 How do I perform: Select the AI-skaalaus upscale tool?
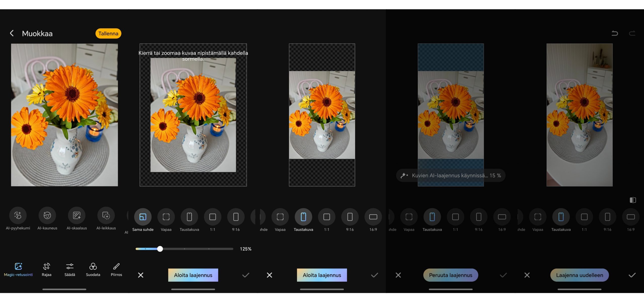point(77,215)
